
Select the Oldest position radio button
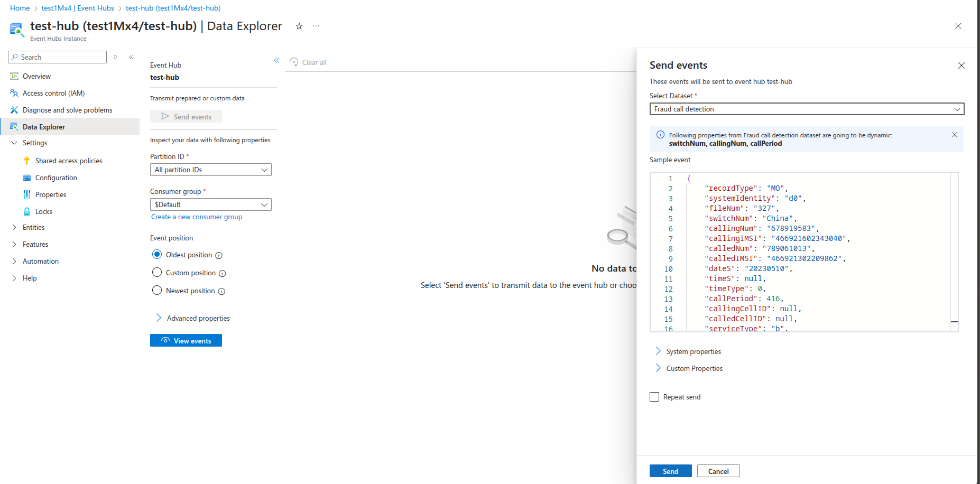[157, 254]
